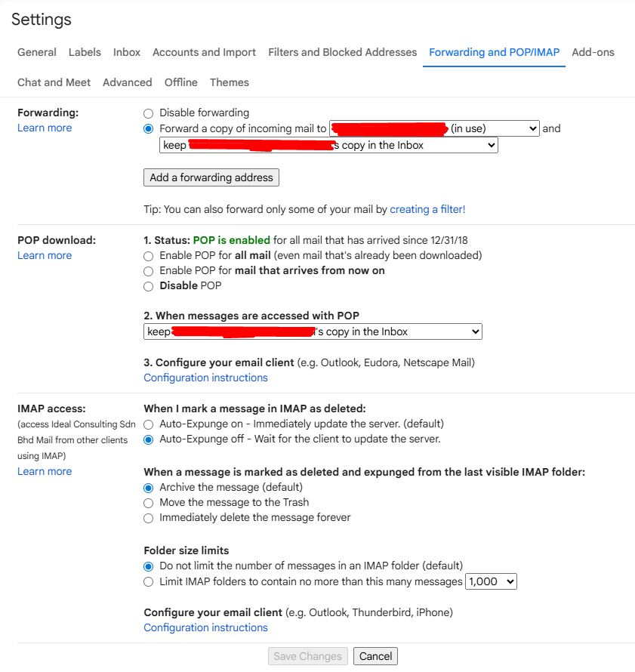
Task: Select Immediately delete the message forever
Action: 149,518
